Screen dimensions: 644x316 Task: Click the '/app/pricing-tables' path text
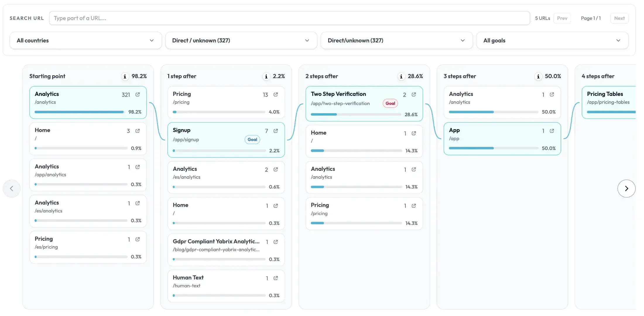coord(608,102)
